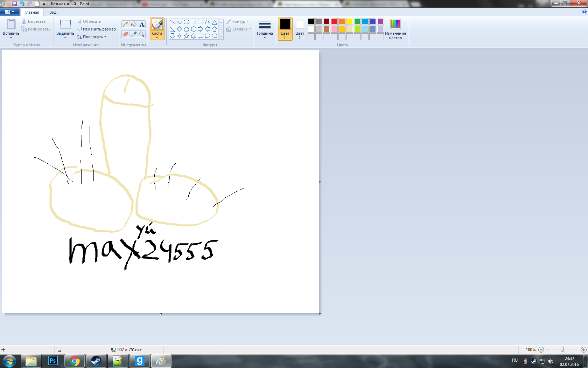Expand the Вставить dropdown arrow
The width and height of the screenshot is (588, 368).
pos(11,38)
